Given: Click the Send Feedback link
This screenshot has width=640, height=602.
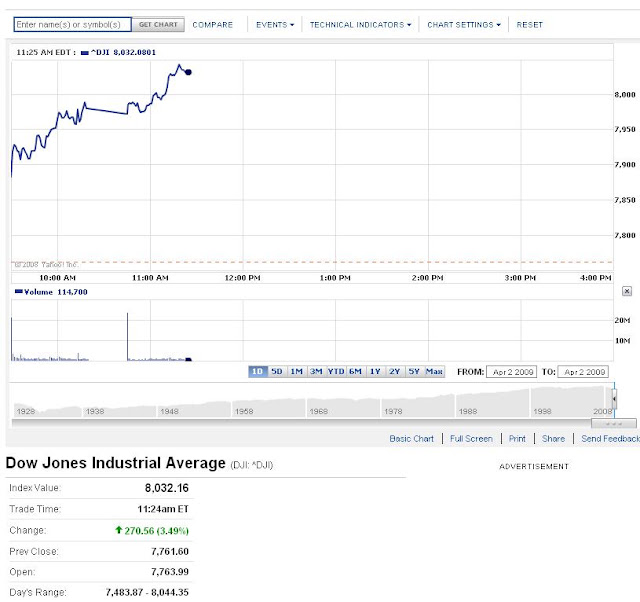Looking at the screenshot, I should coord(610,439).
